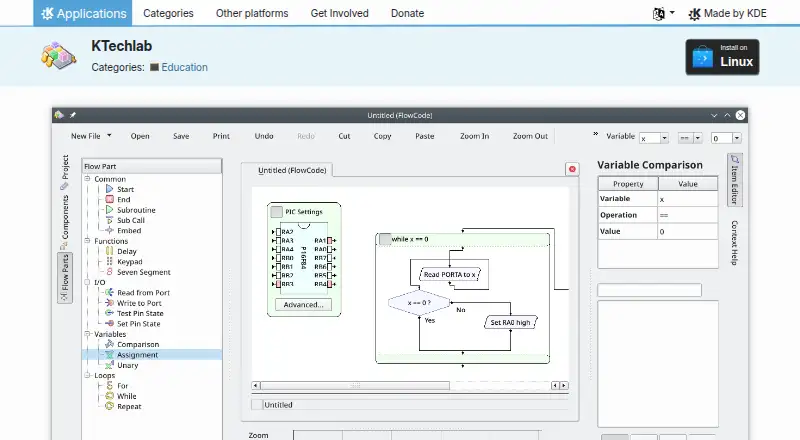Select the While loop icon
This screenshot has height=440, width=800.
coord(109,396)
